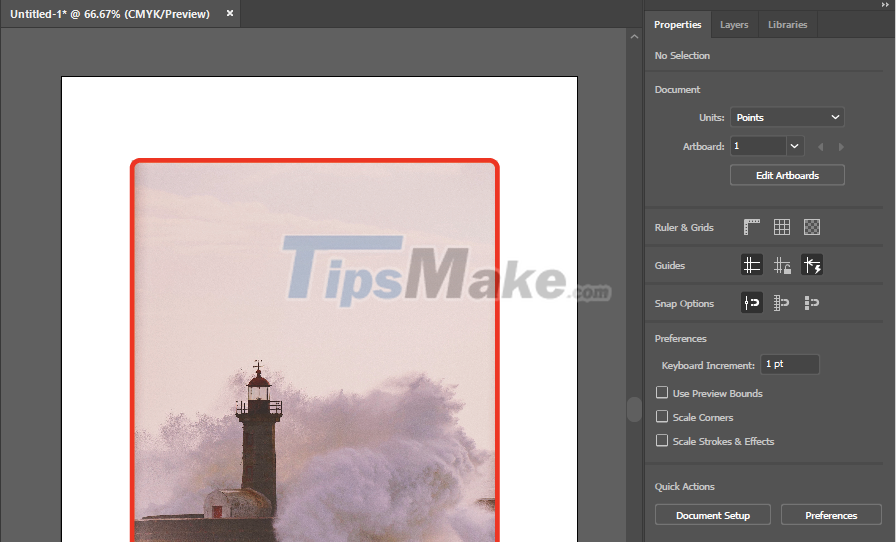
Task: Check the Scale Corners option
Action: [x=662, y=416]
